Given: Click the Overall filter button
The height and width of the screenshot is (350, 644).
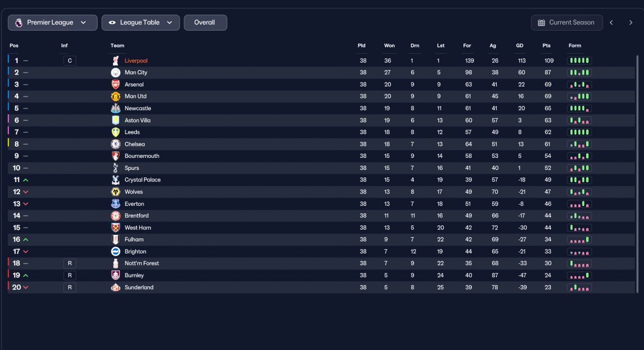Looking at the screenshot, I should (205, 23).
